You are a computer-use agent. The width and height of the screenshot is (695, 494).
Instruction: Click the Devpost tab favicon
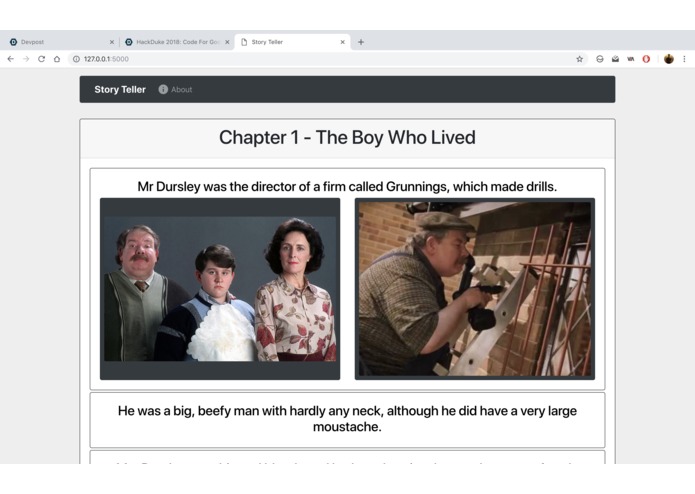click(13, 42)
